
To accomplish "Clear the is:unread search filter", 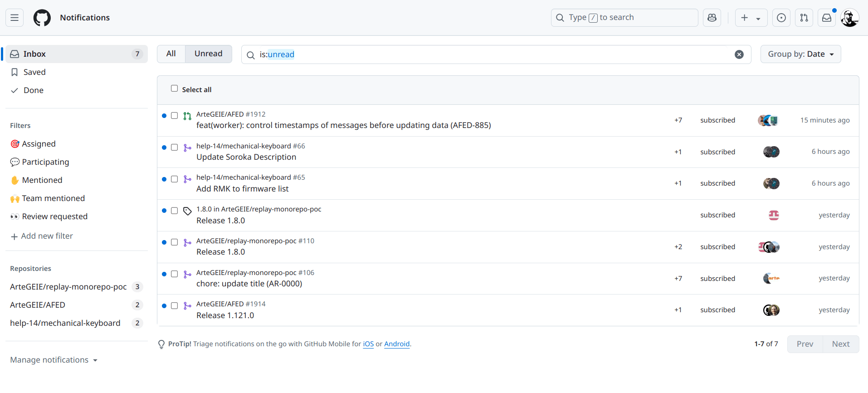I will coord(739,54).
